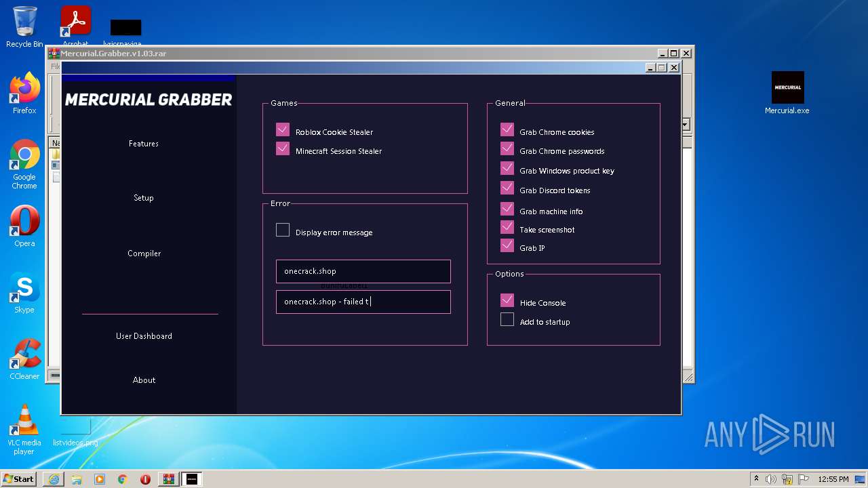The height and width of the screenshot is (488, 868).
Task: Click the Chrome icon in the taskbar
Action: (123, 479)
